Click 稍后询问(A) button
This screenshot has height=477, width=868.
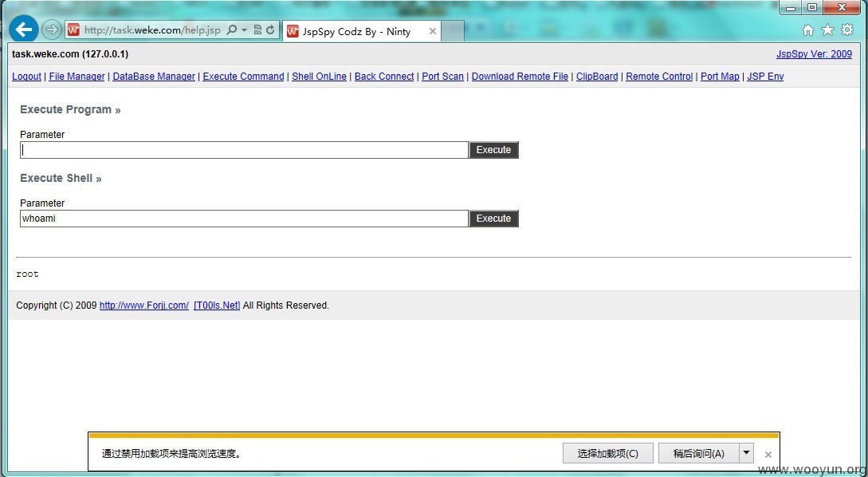[x=698, y=453]
